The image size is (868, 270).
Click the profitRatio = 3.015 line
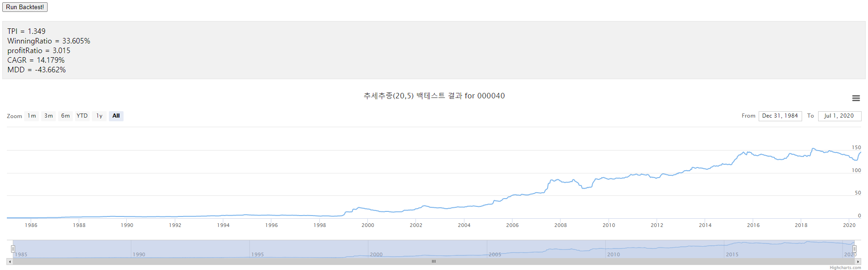point(39,50)
